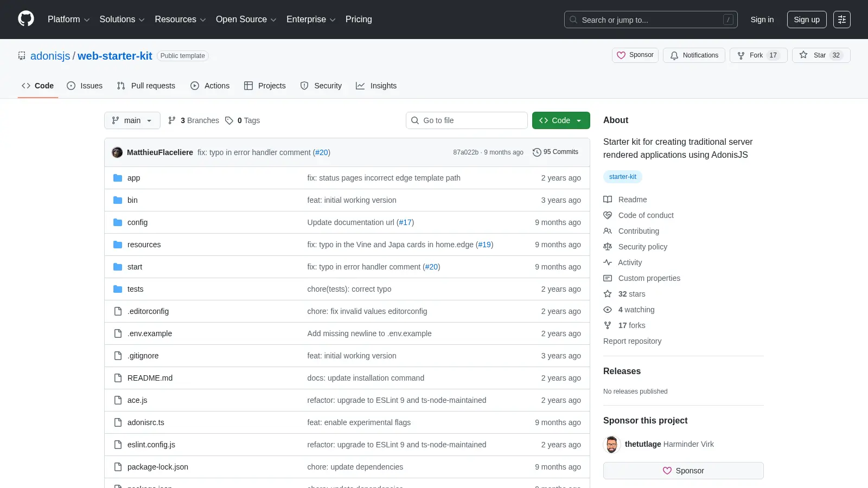Image resolution: width=868 pixels, height=488 pixels.
Task: Click the .gitignore file icon
Action: point(118,356)
